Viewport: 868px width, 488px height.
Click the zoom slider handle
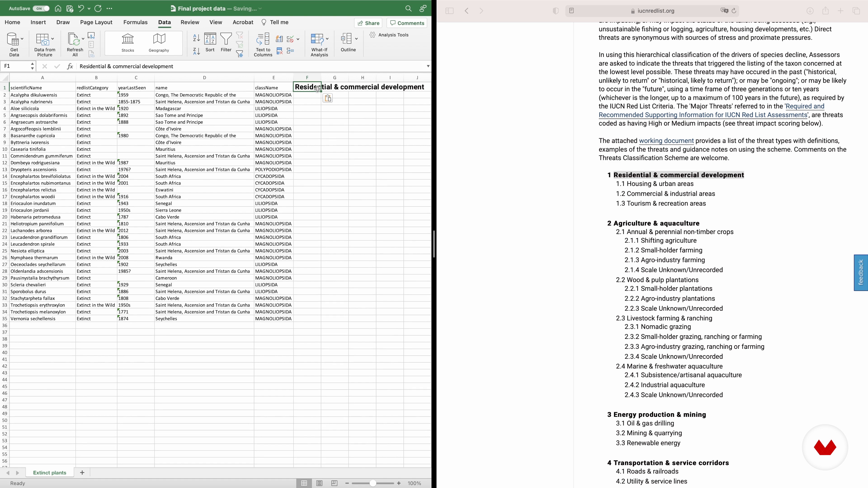click(373, 483)
